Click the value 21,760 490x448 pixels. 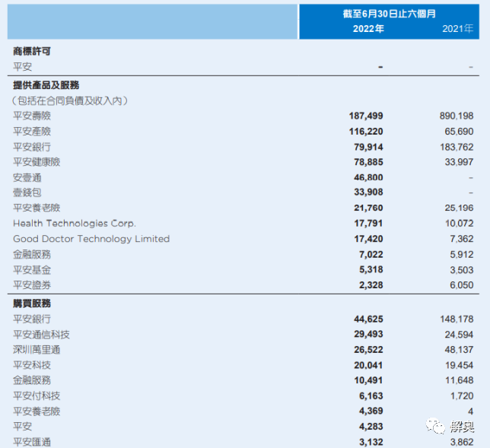[368, 208]
